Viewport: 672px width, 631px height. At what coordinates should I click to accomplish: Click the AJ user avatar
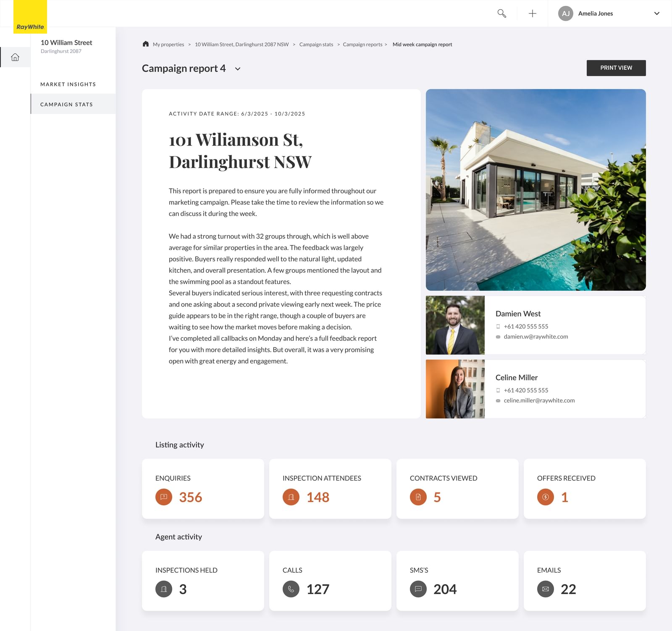tap(565, 13)
